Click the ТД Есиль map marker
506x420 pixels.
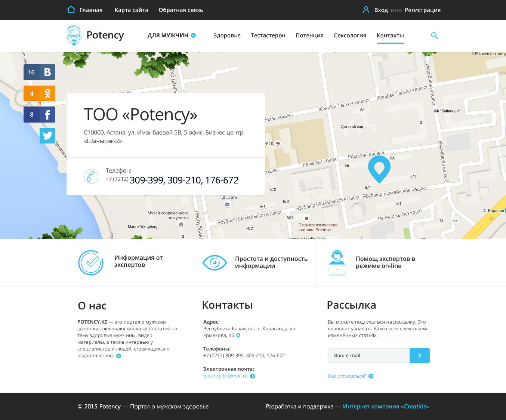[x=227, y=204]
